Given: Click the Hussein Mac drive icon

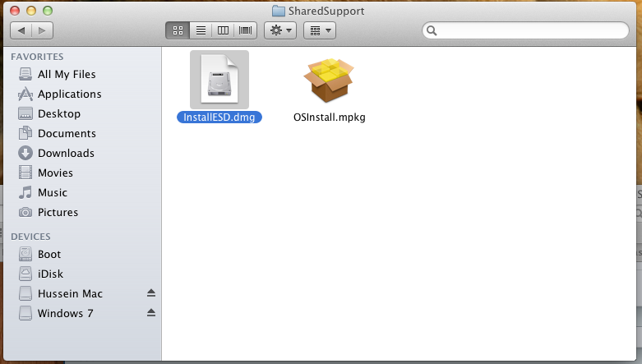Looking at the screenshot, I should (25, 293).
